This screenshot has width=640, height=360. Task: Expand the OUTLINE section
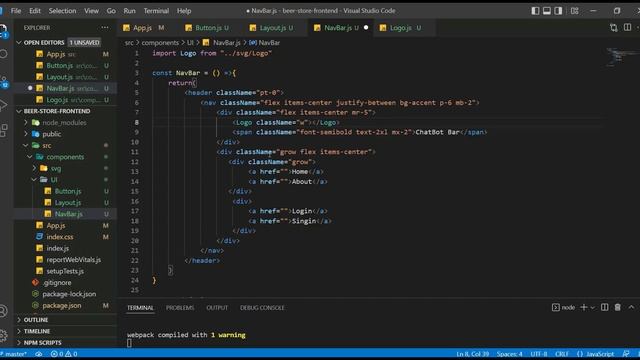coord(66,320)
